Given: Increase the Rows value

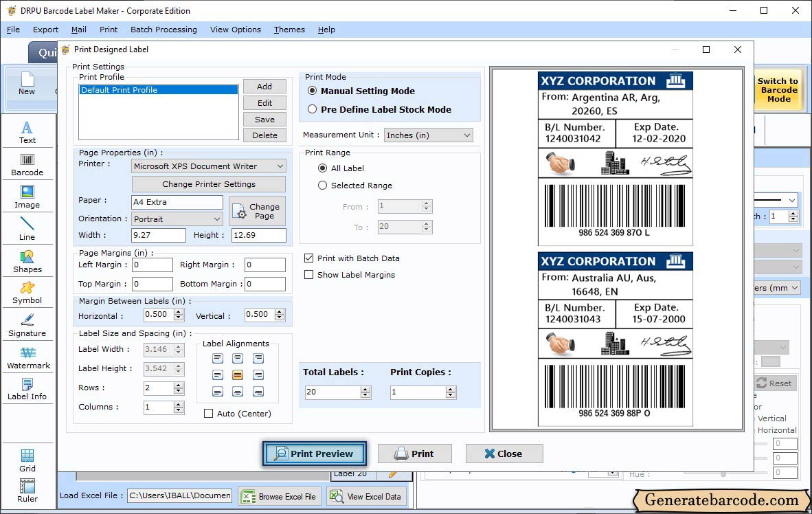Looking at the screenshot, I should [x=179, y=385].
